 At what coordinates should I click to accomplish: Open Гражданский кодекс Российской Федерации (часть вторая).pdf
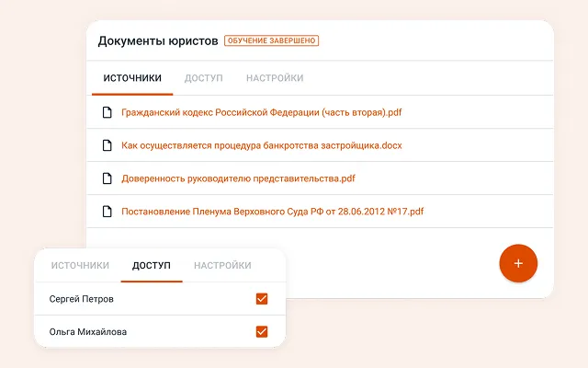coord(261,112)
